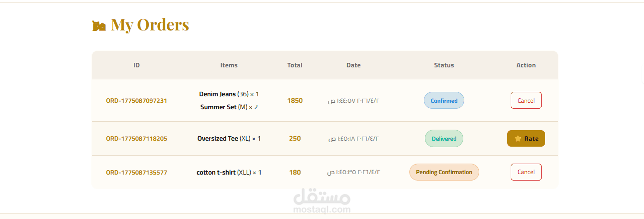Select the Denim Jeans item text
Screen dimensions: 644x219
[217, 94]
